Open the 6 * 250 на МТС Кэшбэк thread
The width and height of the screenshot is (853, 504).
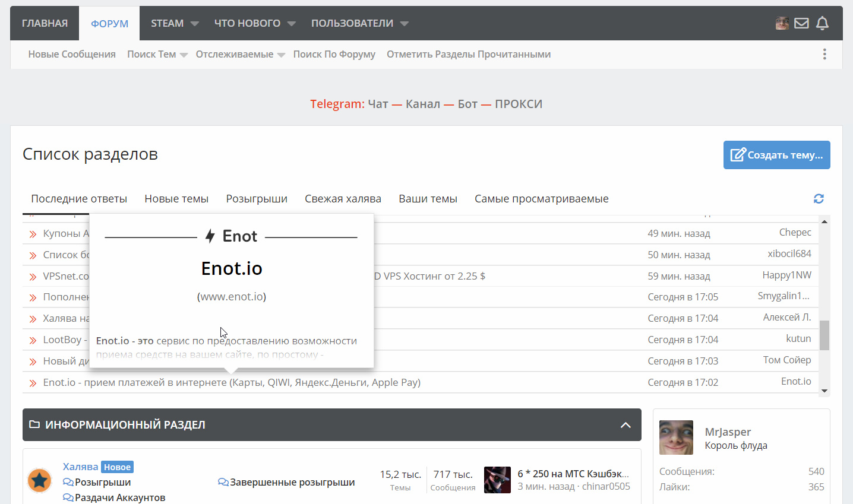[x=573, y=474]
